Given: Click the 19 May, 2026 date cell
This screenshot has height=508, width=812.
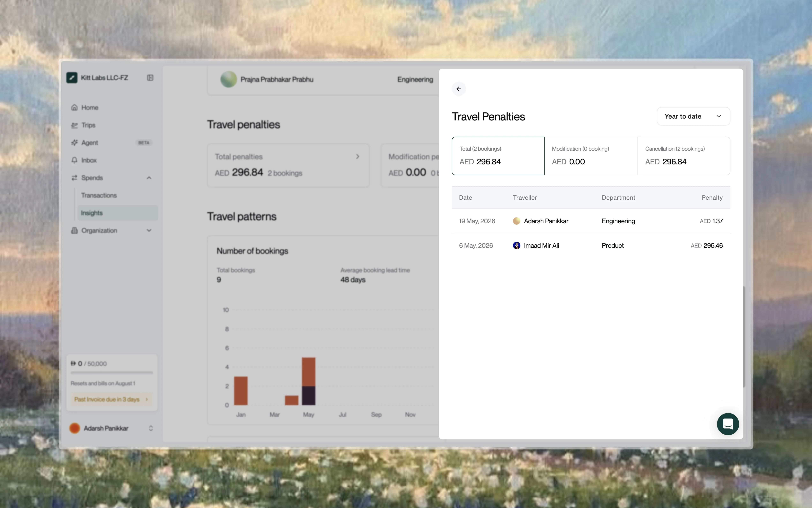Looking at the screenshot, I should click(477, 221).
